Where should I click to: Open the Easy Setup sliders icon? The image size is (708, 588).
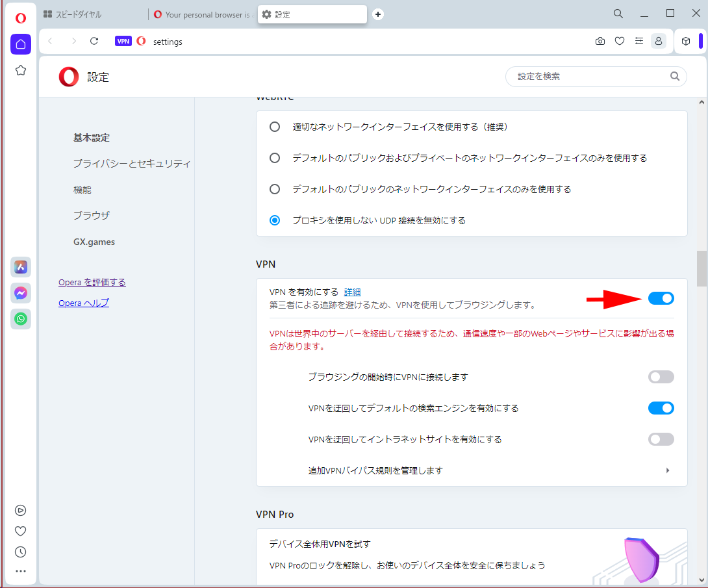[639, 41]
